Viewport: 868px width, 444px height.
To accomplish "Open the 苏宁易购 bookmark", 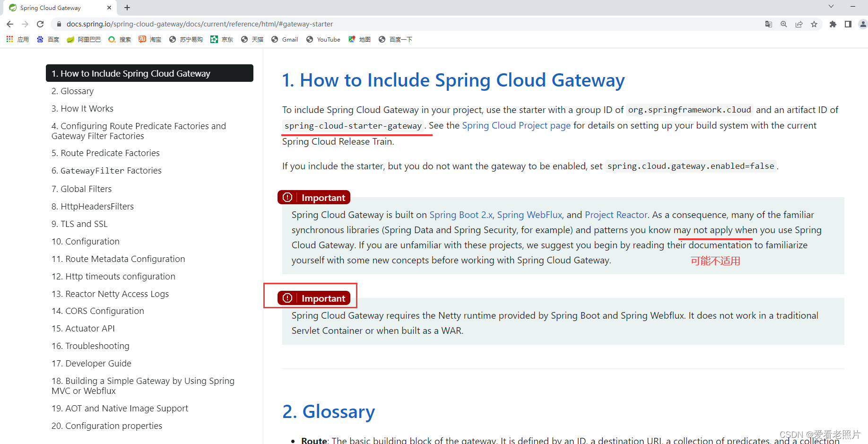I will tap(186, 39).
